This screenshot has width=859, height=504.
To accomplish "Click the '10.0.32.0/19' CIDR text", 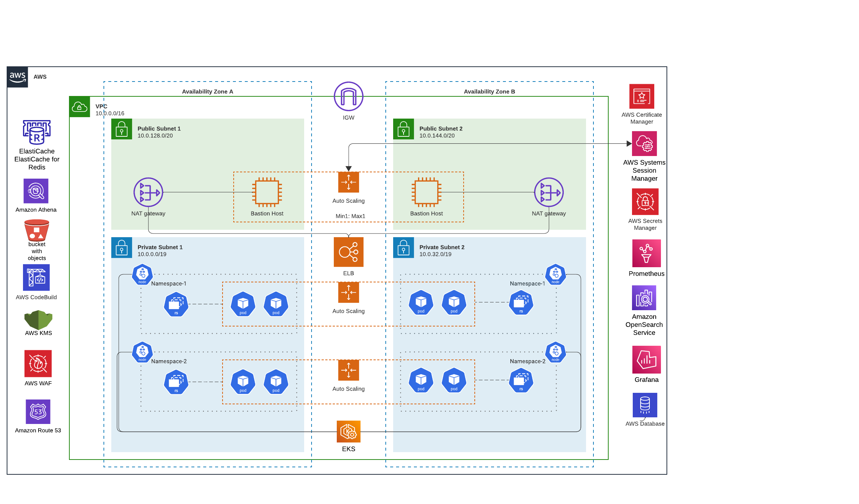I will [x=435, y=254].
